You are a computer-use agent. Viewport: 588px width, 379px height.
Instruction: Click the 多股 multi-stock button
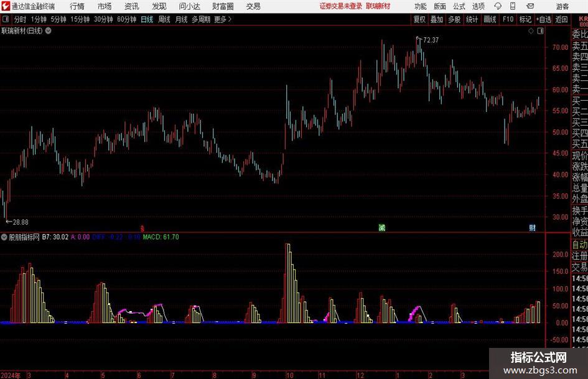tap(454, 19)
